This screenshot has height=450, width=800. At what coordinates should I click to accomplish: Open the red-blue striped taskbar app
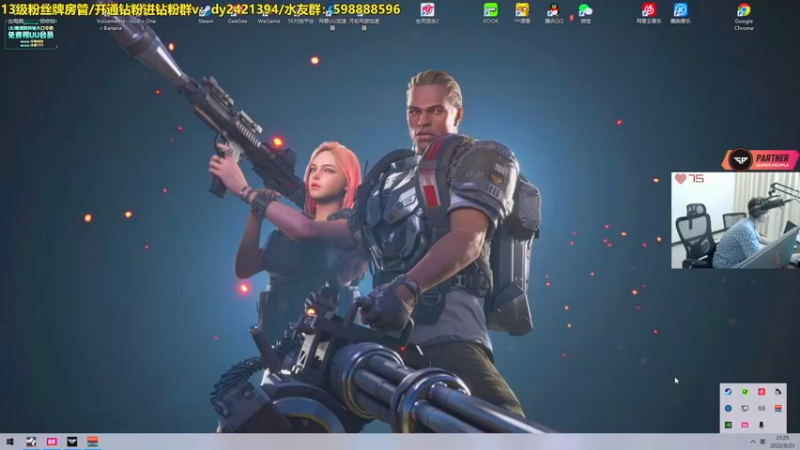[92, 441]
